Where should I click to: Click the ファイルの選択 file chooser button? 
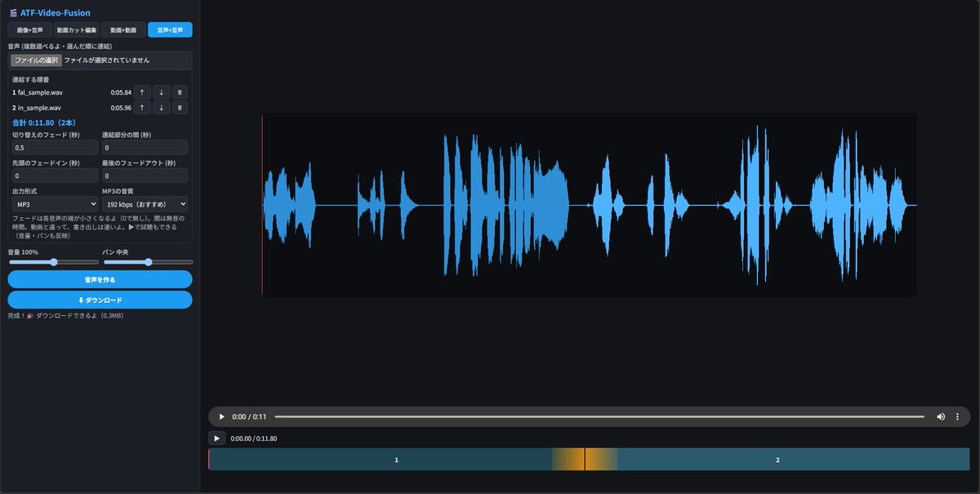coord(36,60)
